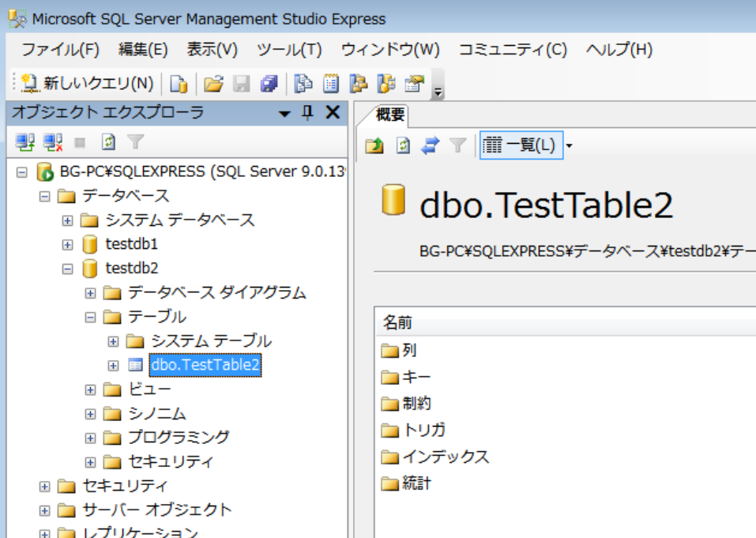Click the Filter icon in Object Explorer
Image resolution: width=756 pixels, height=538 pixels.
136,141
